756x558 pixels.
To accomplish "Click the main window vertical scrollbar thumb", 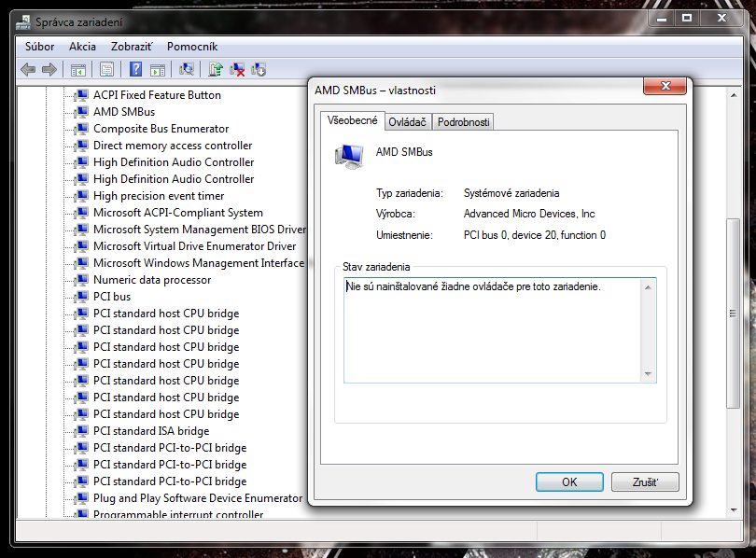I will point(734,314).
